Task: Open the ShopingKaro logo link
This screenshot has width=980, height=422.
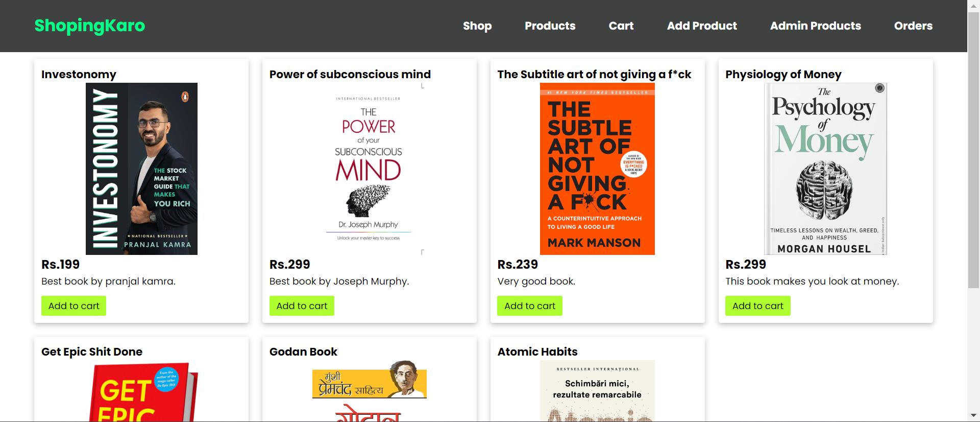Action: pyautogui.click(x=90, y=26)
